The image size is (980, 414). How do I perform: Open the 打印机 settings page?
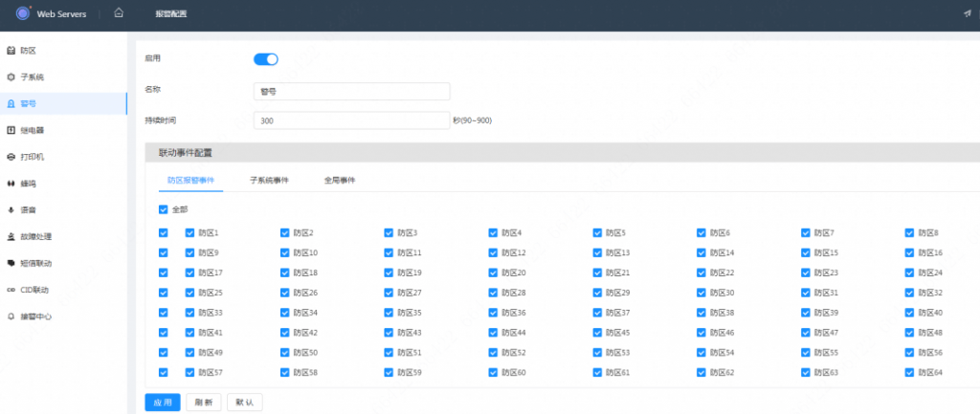33,156
